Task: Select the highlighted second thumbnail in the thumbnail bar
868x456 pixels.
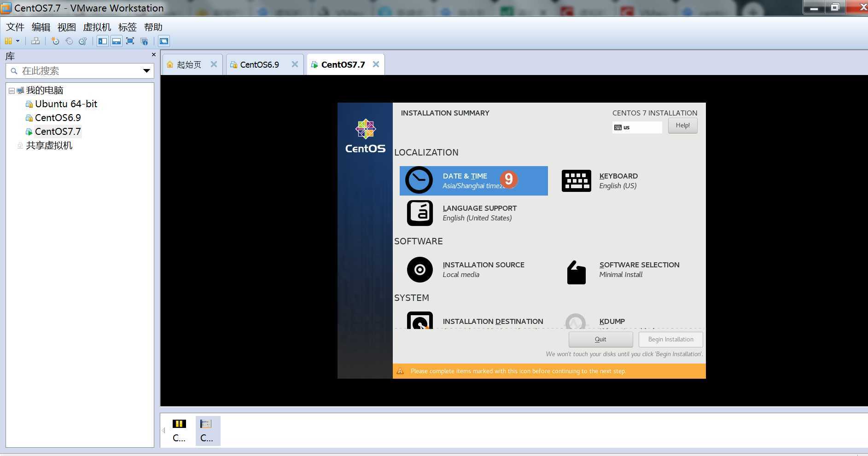Action: click(208, 431)
